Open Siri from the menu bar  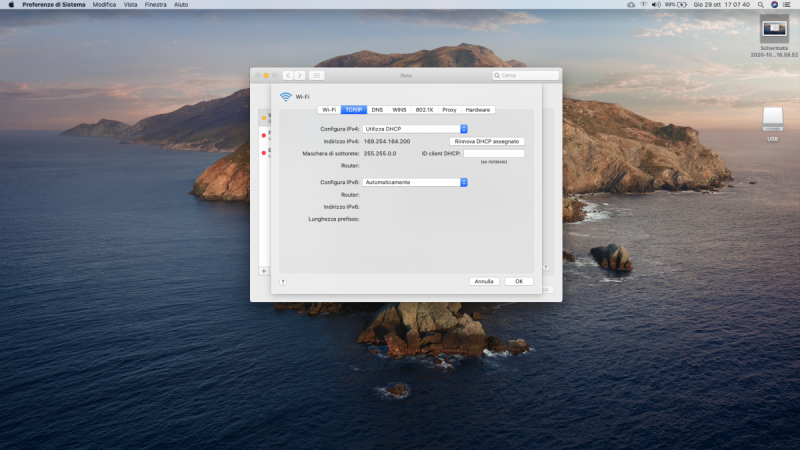pyautogui.click(x=774, y=4)
